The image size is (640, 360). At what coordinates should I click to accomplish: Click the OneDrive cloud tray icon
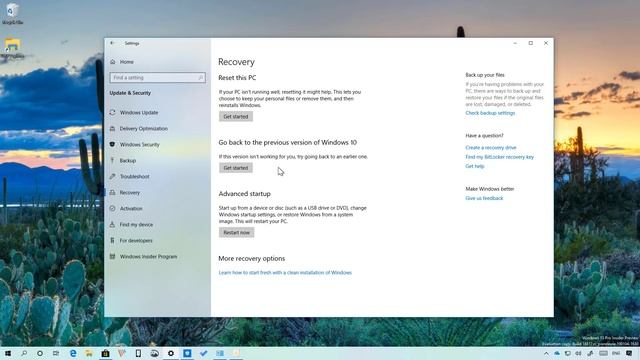coord(557,353)
